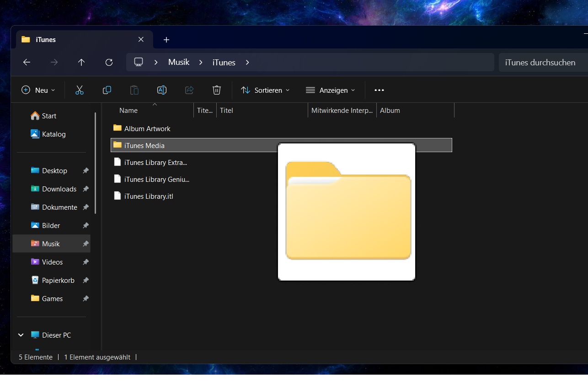Sort by the Titel column header
588x392 pixels.
click(262, 110)
